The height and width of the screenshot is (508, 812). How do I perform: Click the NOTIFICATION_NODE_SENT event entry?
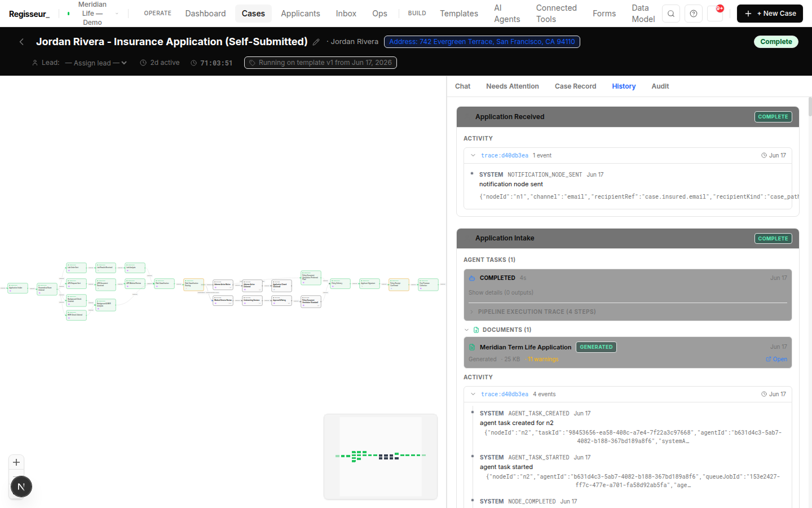click(x=636, y=186)
